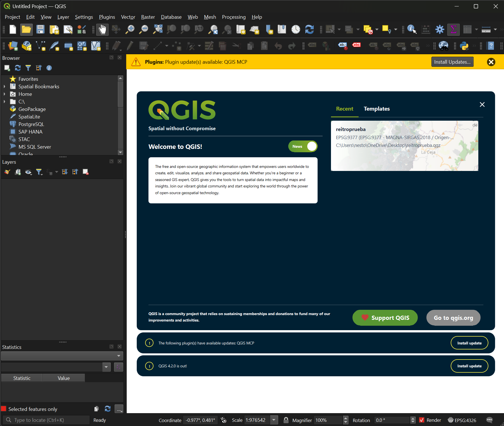Select the PostgreSQL browser item
The width and height of the screenshot is (504, 426).
pyautogui.click(x=31, y=124)
